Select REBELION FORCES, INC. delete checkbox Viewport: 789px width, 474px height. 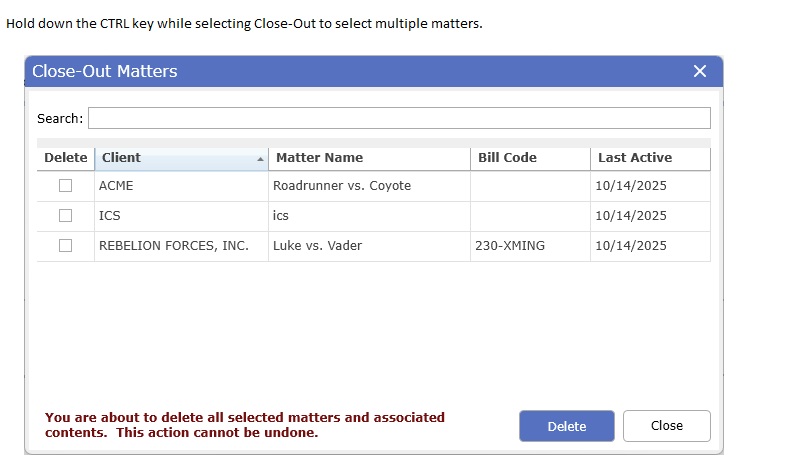point(66,246)
